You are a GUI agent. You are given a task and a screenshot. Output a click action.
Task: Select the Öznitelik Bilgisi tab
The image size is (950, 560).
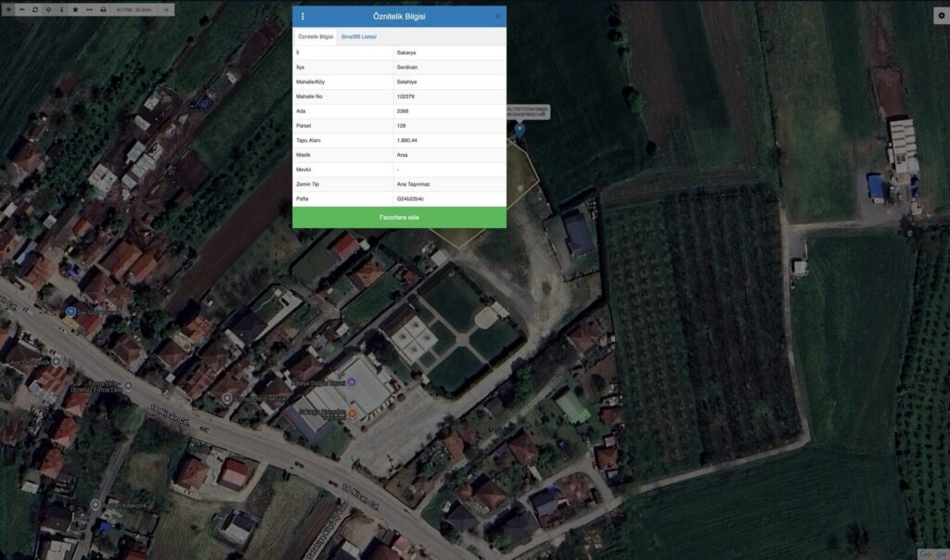[x=315, y=37]
